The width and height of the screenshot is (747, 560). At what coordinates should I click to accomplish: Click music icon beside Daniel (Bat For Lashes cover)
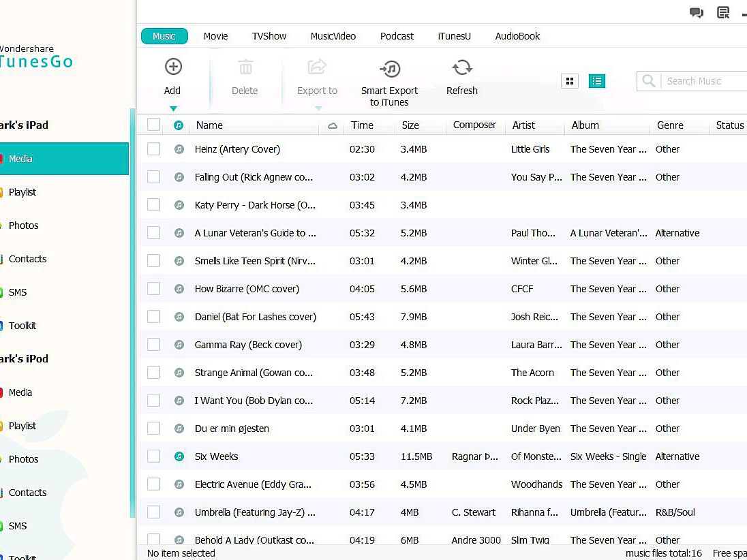(x=179, y=317)
